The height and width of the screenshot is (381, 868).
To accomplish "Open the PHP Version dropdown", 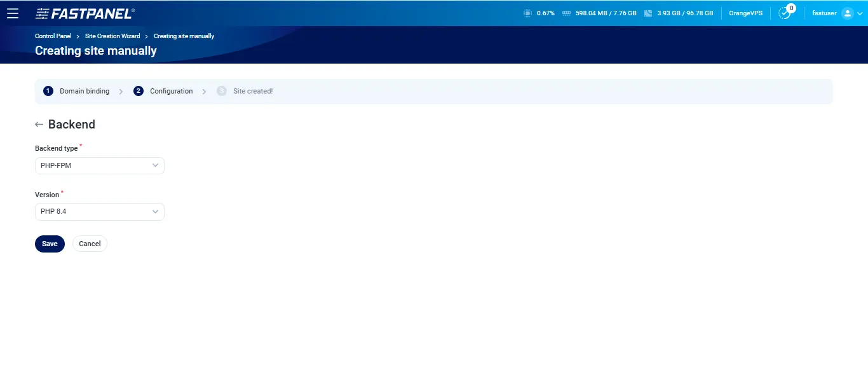I will (x=99, y=211).
